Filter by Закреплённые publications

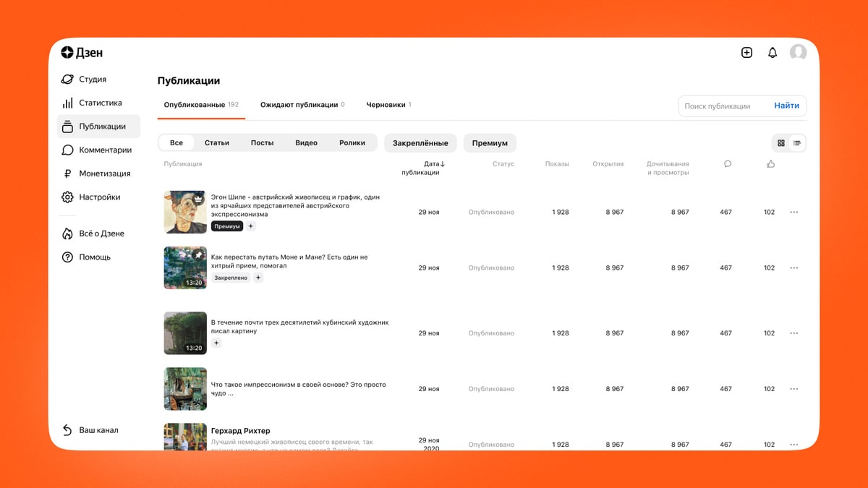pos(420,143)
